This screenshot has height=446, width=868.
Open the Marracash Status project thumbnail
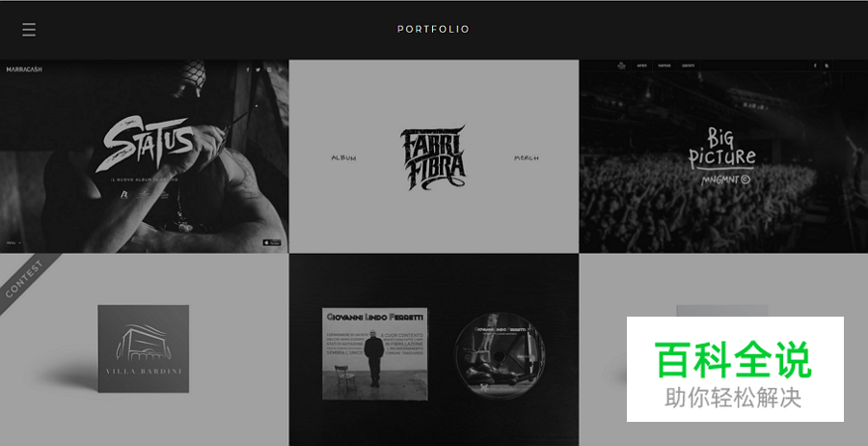coord(144,156)
